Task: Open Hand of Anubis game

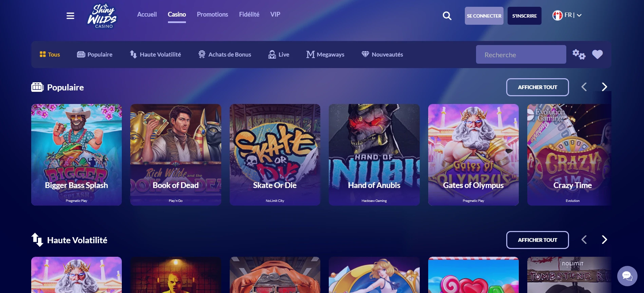Action: 374,154
